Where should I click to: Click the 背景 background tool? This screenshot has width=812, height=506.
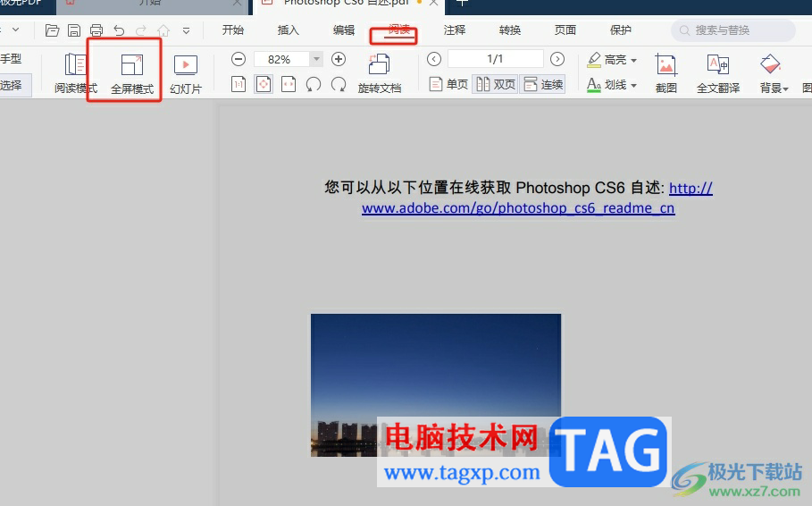click(x=771, y=73)
